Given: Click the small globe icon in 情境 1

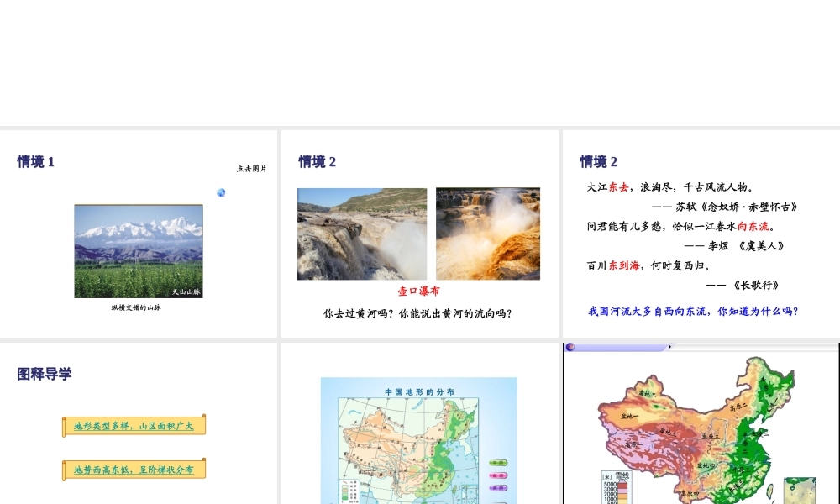Looking at the screenshot, I should tap(221, 193).
